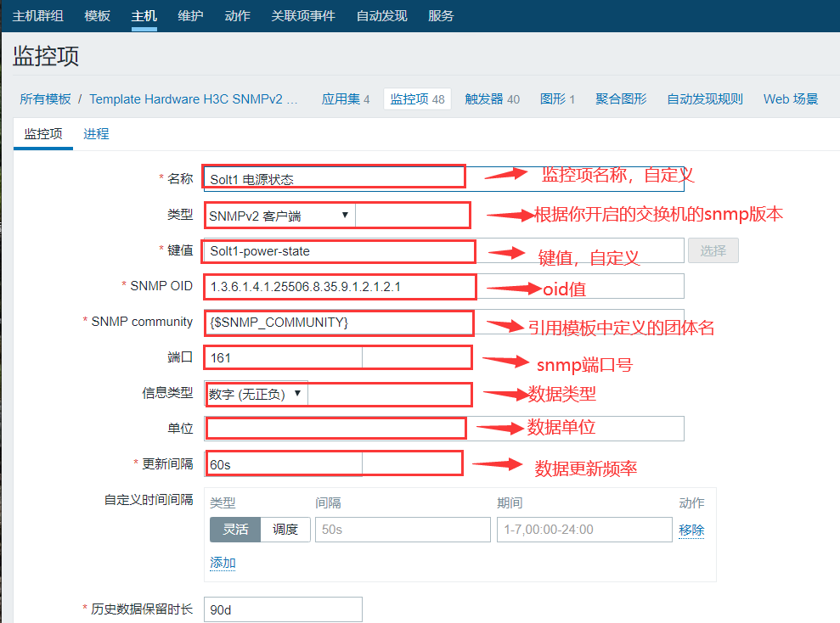Open 图形 1 link
This screenshot has height=623, width=840.
point(557,99)
